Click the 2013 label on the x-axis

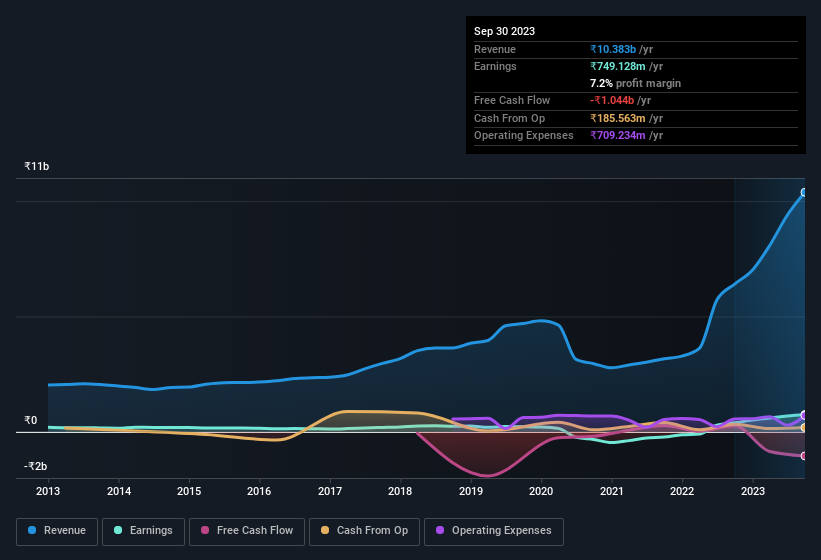pyautogui.click(x=48, y=491)
